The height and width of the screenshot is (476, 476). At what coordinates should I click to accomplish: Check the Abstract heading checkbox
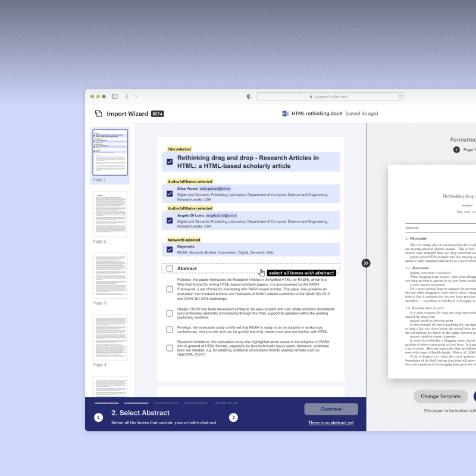[170, 268]
